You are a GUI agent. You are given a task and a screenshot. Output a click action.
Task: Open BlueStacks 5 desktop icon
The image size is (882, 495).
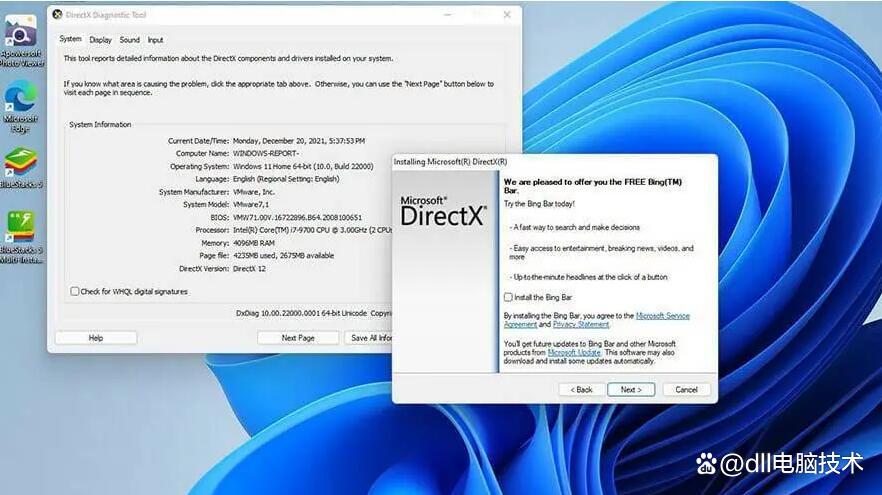pyautogui.click(x=21, y=168)
